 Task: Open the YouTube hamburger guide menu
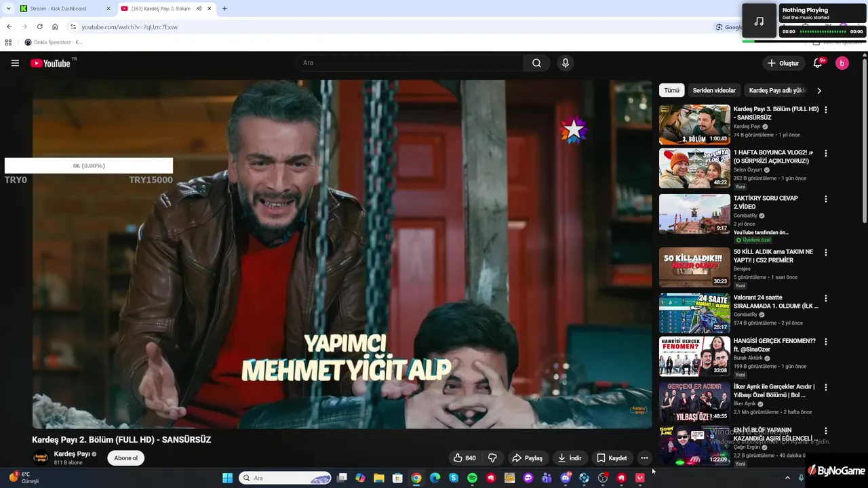(x=15, y=63)
